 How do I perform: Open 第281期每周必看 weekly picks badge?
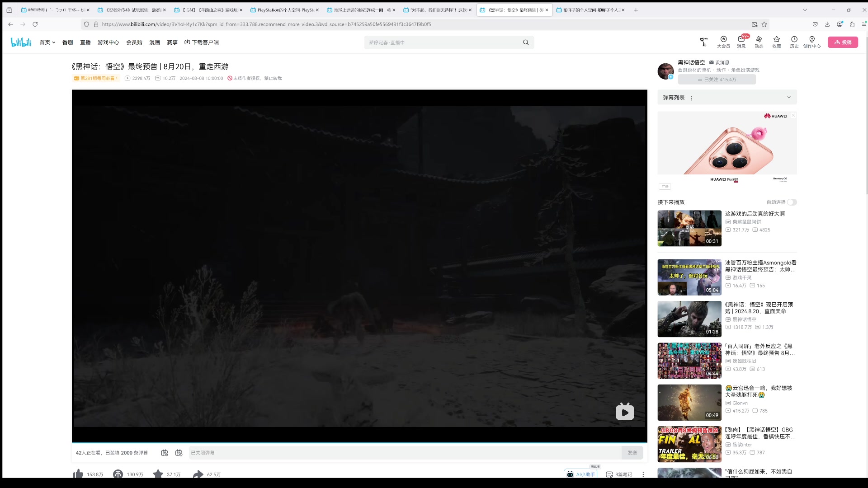pos(96,78)
